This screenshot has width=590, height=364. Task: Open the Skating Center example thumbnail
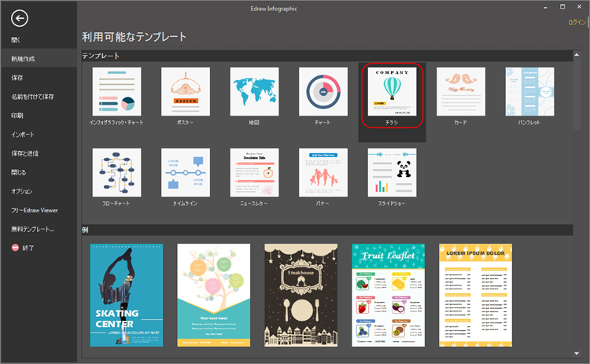pos(126,295)
